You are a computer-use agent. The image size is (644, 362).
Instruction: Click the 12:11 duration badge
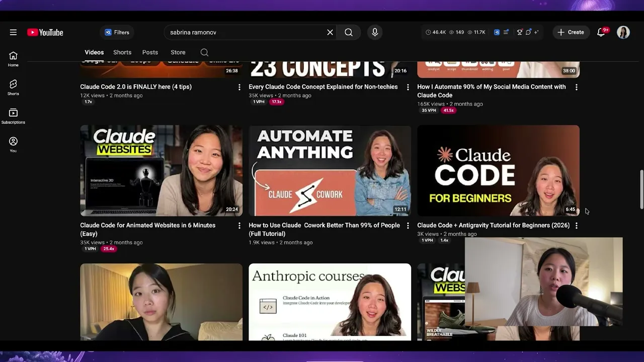[400, 209]
